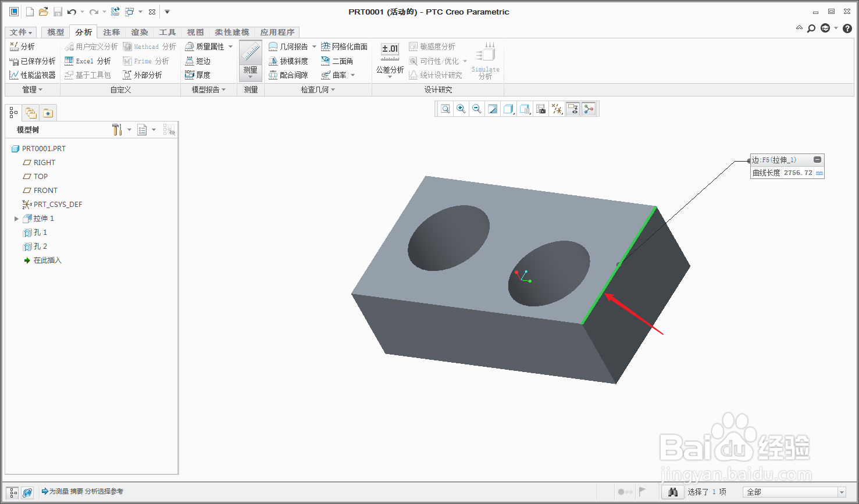Click the mm units link in measure panel
The image size is (859, 504).
pyautogui.click(x=819, y=173)
